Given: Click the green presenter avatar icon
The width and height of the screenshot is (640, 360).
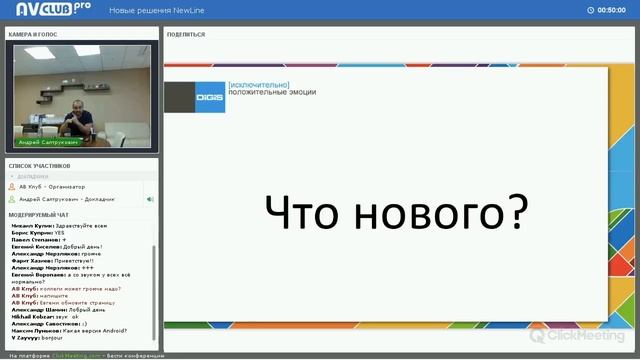Looking at the screenshot, I should coord(12,199).
